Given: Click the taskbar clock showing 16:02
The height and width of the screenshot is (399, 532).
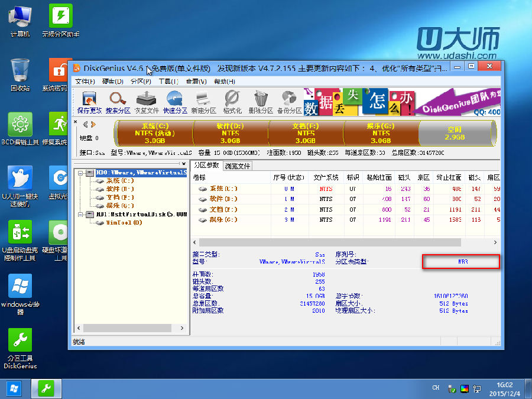Looking at the screenshot, I should 505,389.
